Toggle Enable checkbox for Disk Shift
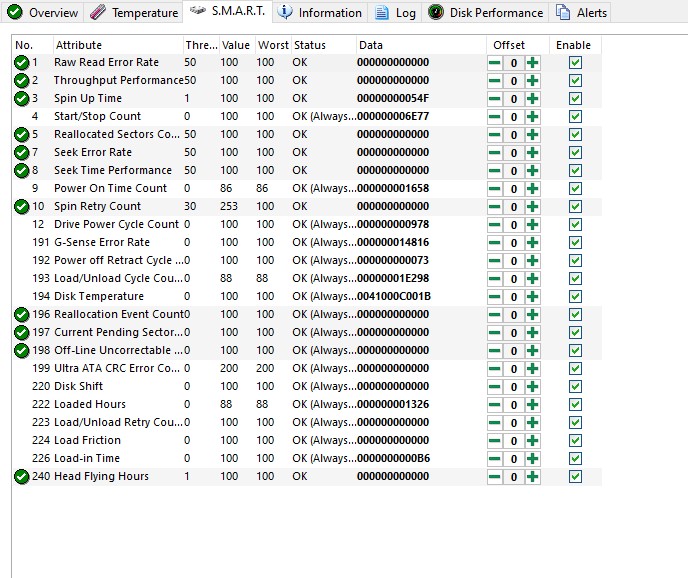 click(575, 387)
